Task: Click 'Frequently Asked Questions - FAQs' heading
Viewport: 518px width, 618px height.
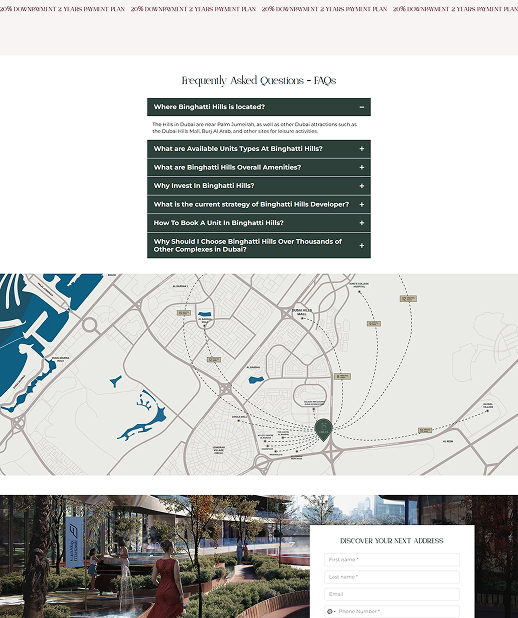Action: click(259, 81)
